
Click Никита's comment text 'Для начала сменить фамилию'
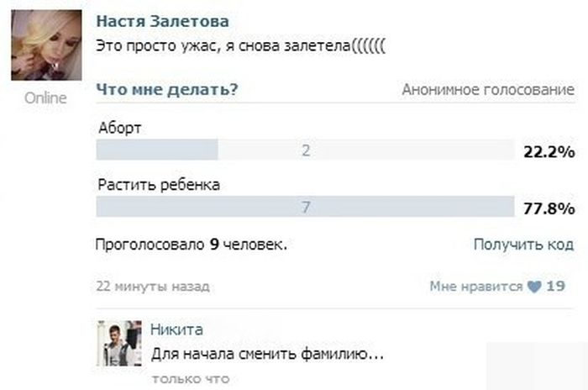(x=267, y=355)
